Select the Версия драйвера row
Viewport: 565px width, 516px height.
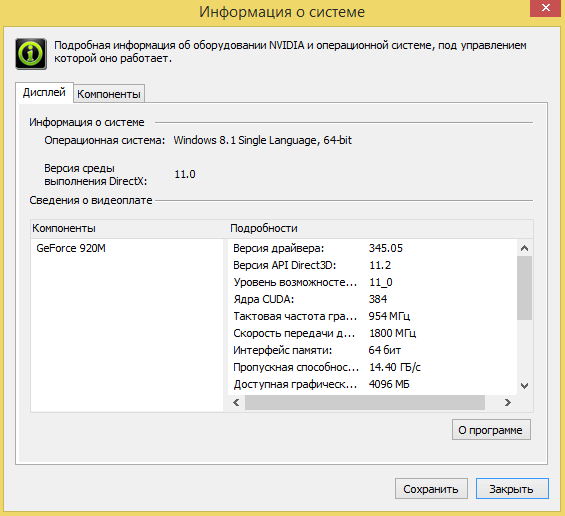click(x=373, y=248)
